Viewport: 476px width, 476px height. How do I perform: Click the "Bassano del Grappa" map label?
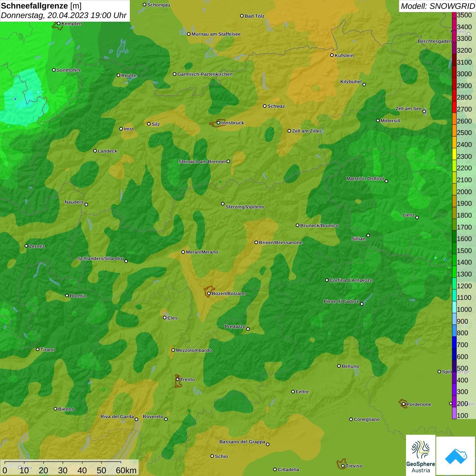(x=242, y=442)
